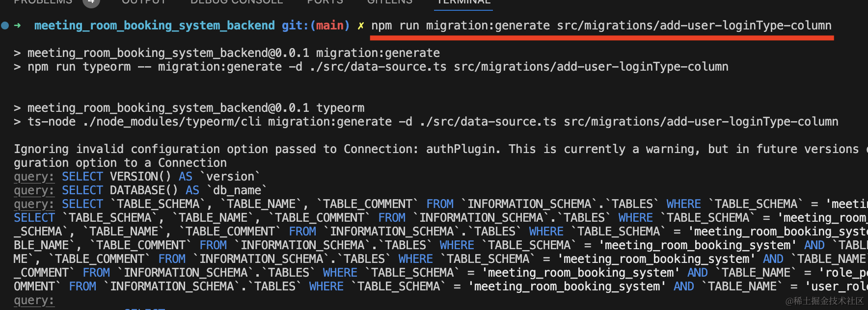
Task: Open the Debug Console tab
Action: coord(237,2)
